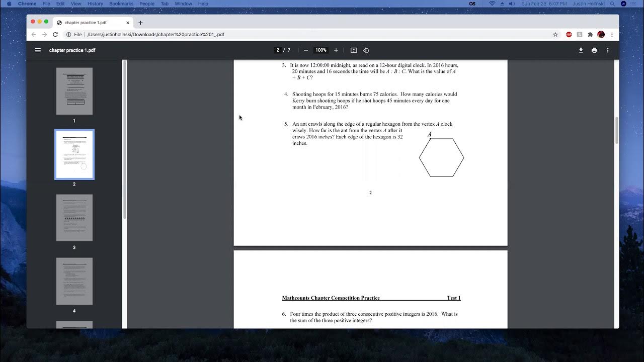
Task: Bookmark this page with the star
Action: click(x=555, y=35)
